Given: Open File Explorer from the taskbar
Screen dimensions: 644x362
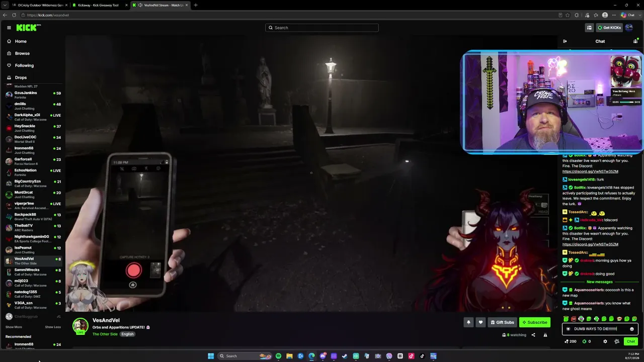Looking at the screenshot, I should (x=289, y=356).
